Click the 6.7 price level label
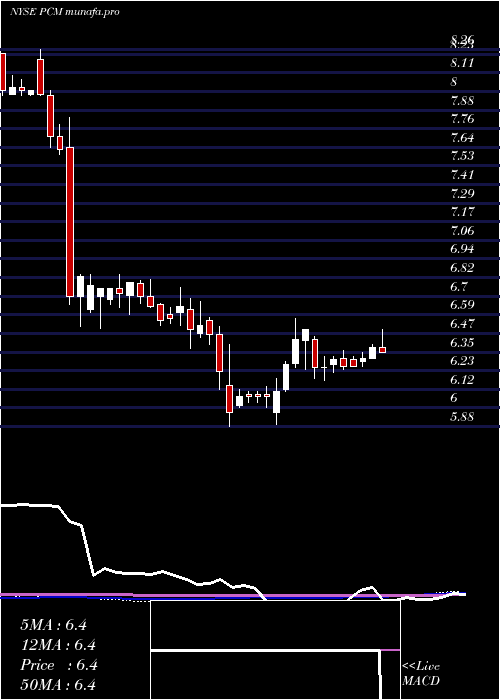 coord(458,287)
